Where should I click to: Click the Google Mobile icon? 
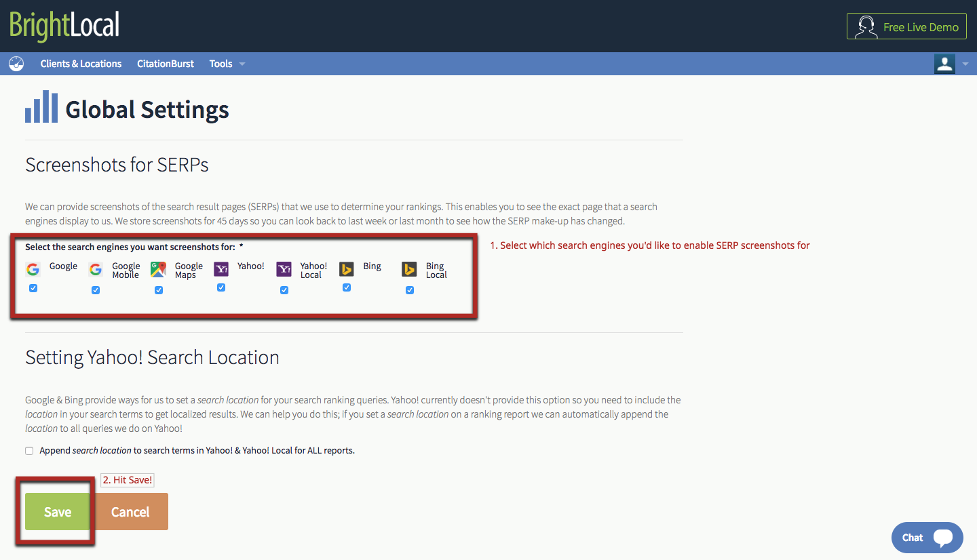coord(96,269)
